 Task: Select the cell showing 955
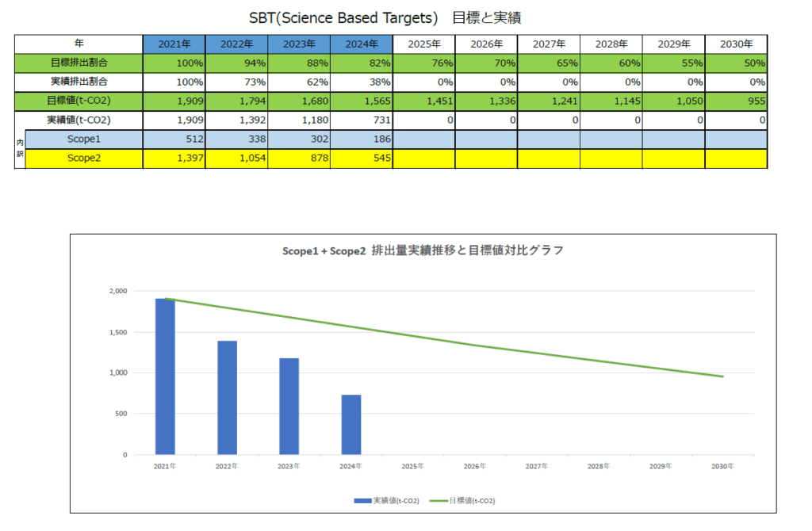click(736, 101)
